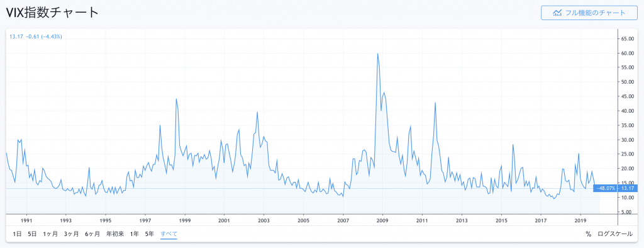Click the −48.07% change label

606,188
